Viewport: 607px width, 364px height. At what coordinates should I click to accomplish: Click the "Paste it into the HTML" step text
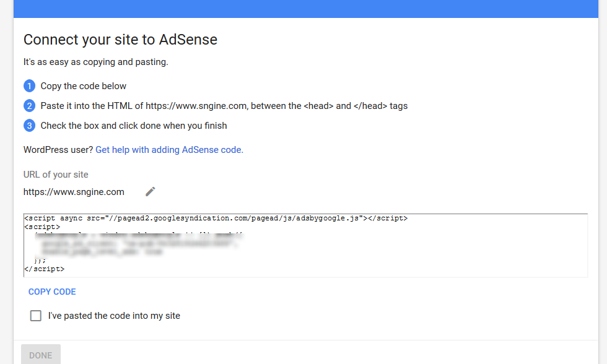coord(224,106)
